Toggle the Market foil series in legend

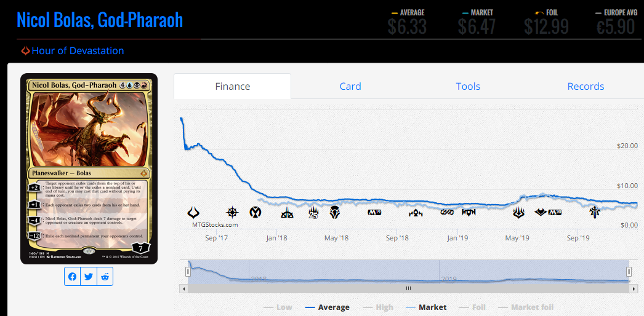click(x=526, y=307)
